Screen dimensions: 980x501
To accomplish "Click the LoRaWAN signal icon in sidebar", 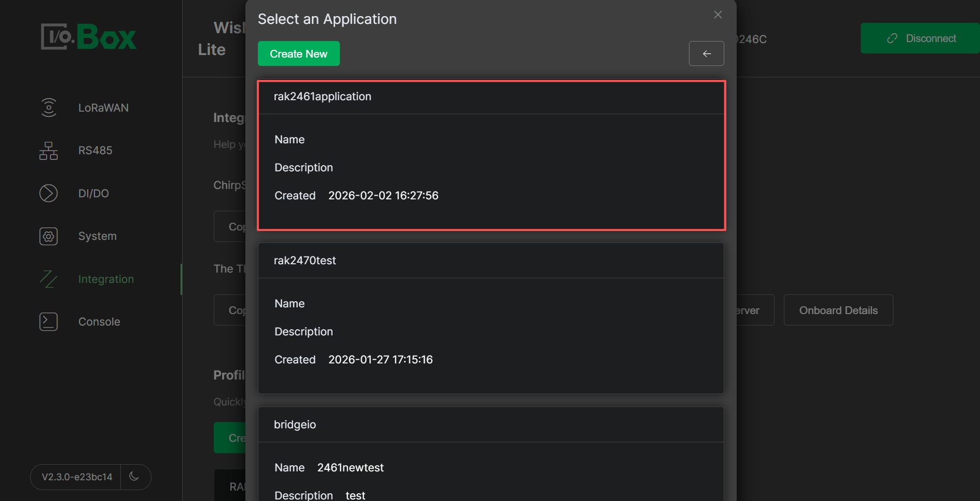I will tap(49, 107).
